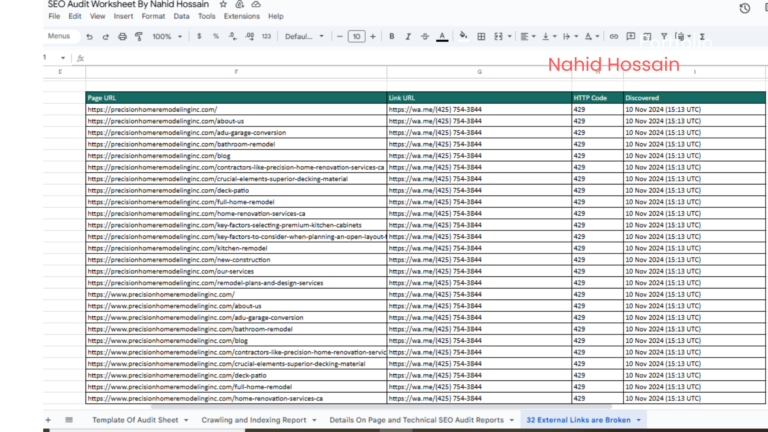Merge selected cells
768x432 pixels.
pos(499,37)
